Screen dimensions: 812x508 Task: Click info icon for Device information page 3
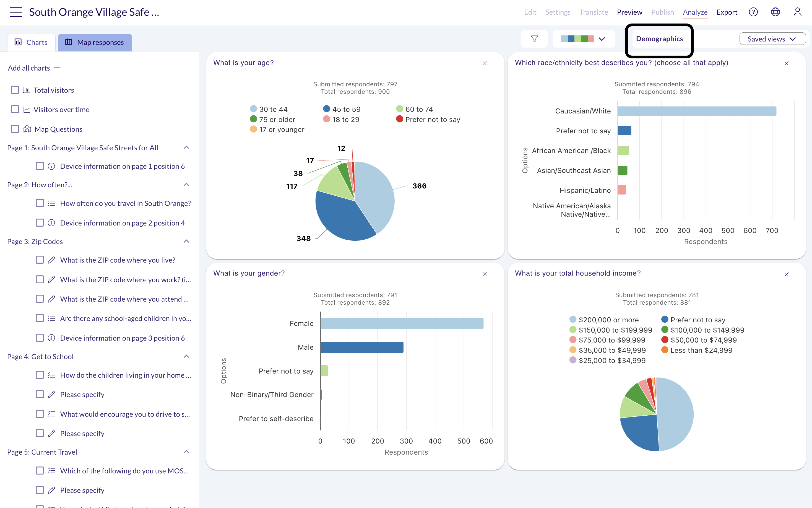(51, 338)
